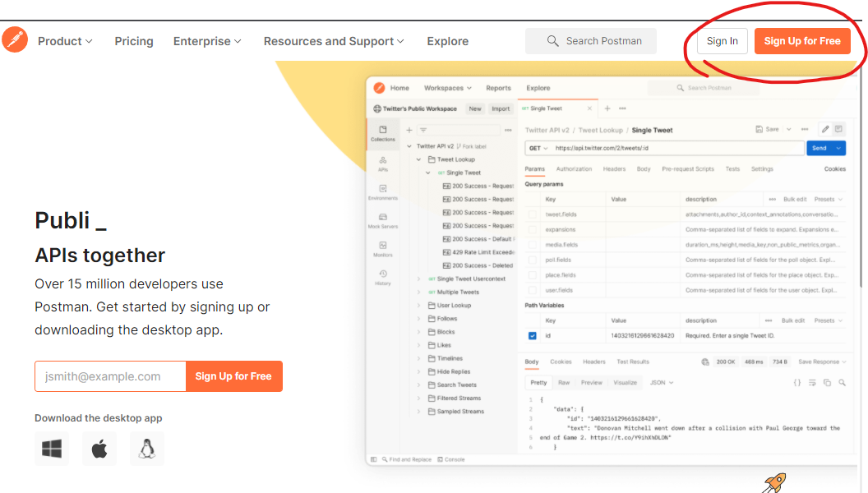Screen dimensions: 868x493
Task: Check the expansions query param checkbox
Action: pyautogui.click(x=532, y=229)
